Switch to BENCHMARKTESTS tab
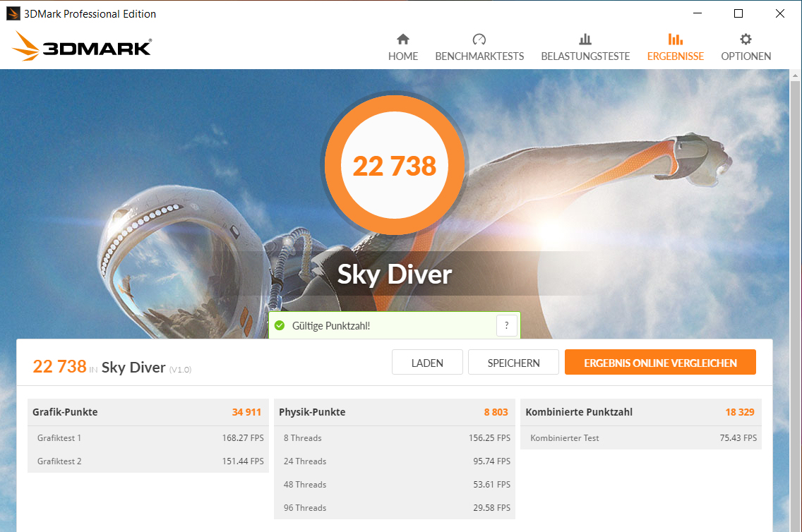This screenshot has width=802, height=532. [479, 47]
